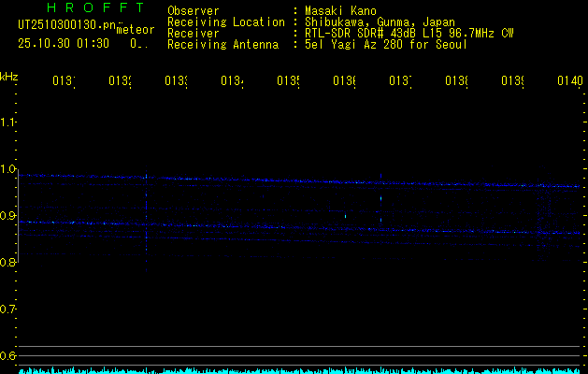
Task: Click the HROFFT title text
Action: click(x=94, y=7)
